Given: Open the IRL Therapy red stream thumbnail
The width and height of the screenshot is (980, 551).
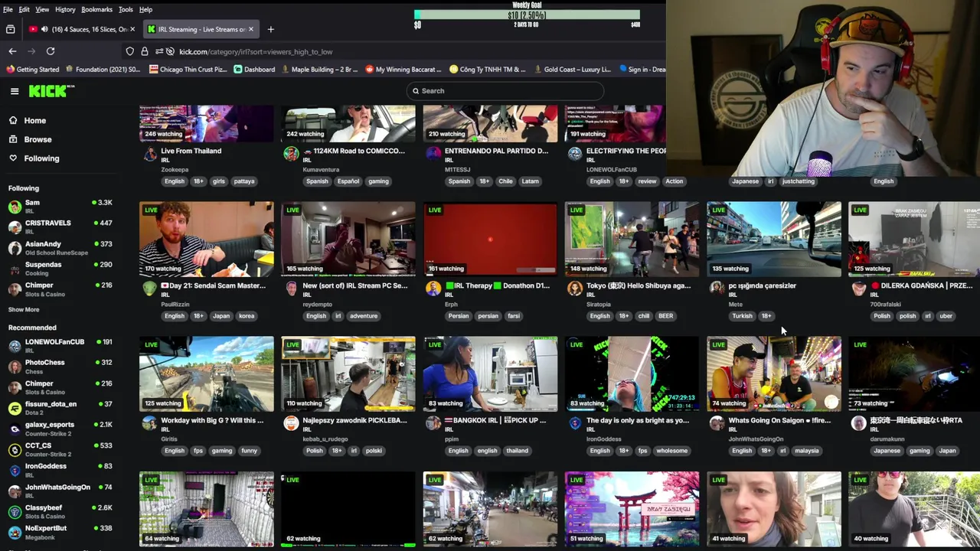Looking at the screenshot, I should tap(490, 239).
